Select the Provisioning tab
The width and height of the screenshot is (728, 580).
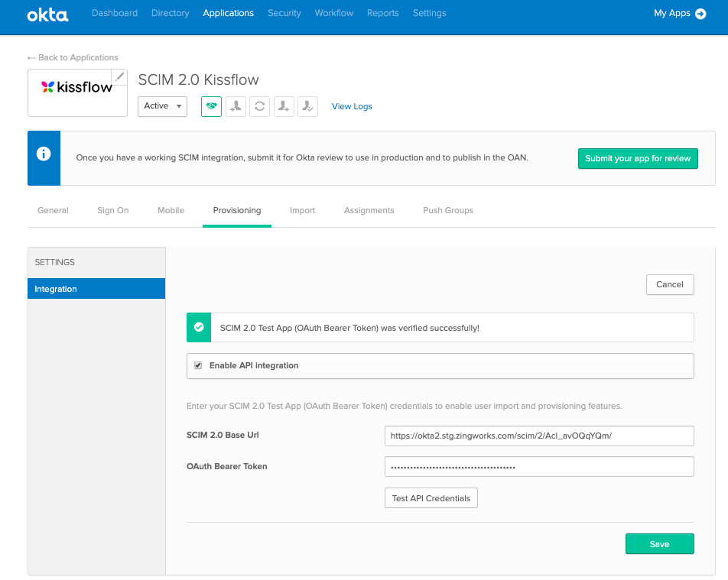coord(237,210)
